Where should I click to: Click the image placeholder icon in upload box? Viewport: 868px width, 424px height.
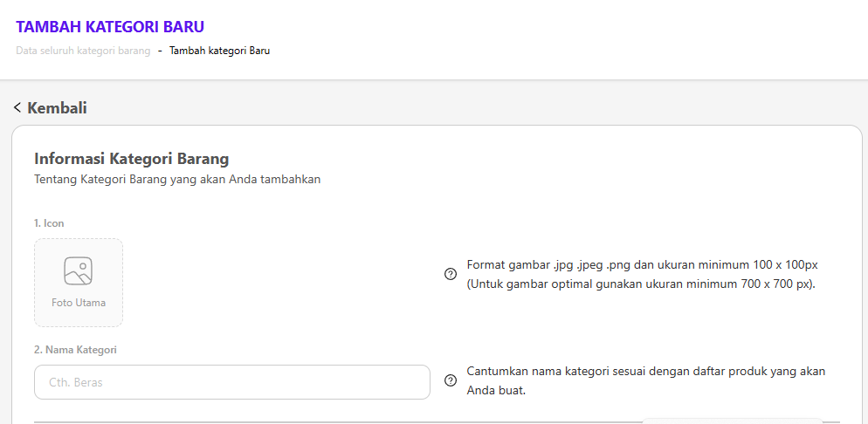coord(79,271)
